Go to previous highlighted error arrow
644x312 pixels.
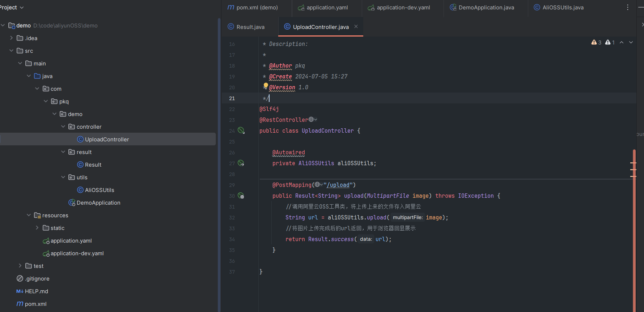pos(622,42)
